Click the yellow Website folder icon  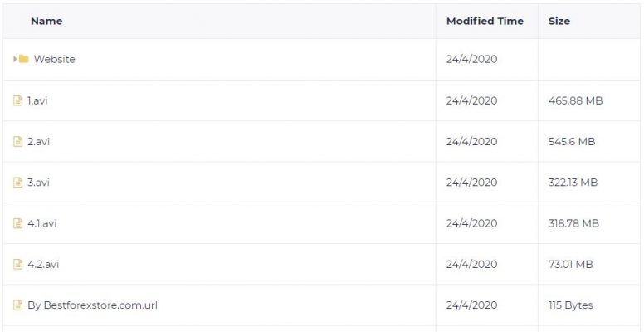tap(23, 59)
